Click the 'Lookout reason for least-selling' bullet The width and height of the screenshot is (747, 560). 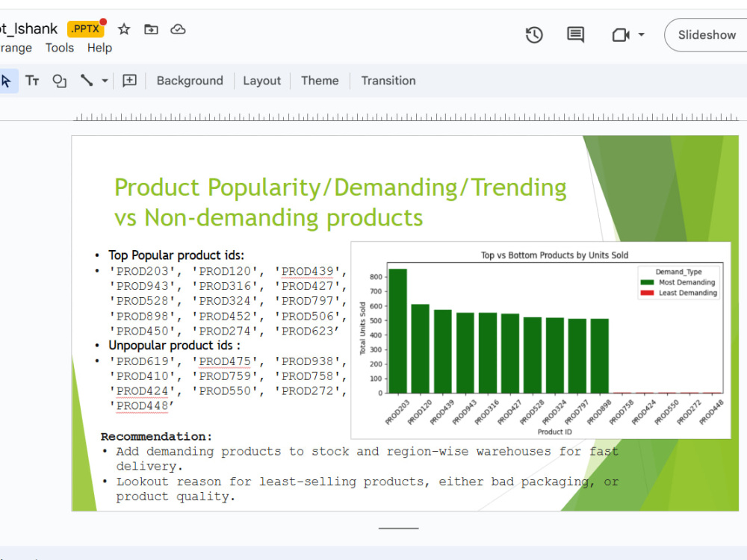click(x=367, y=489)
